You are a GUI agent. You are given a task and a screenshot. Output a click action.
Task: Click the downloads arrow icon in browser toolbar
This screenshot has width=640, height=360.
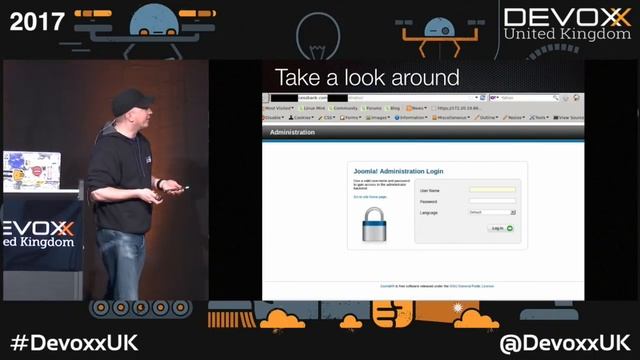[x=566, y=98]
